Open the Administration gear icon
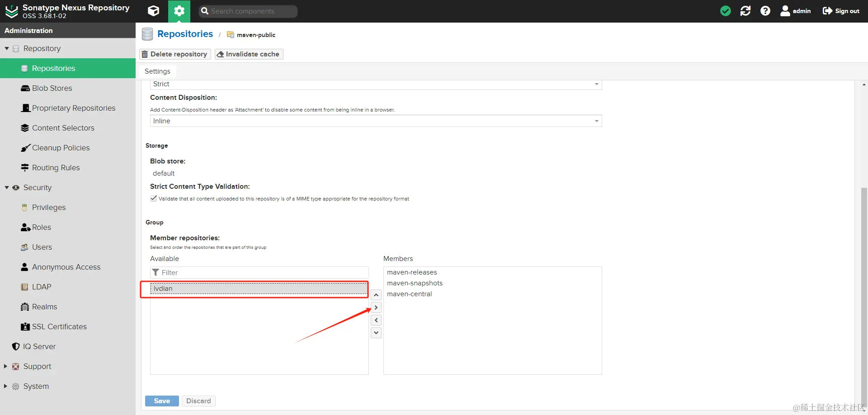The width and height of the screenshot is (868, 415). click(179, 11)
